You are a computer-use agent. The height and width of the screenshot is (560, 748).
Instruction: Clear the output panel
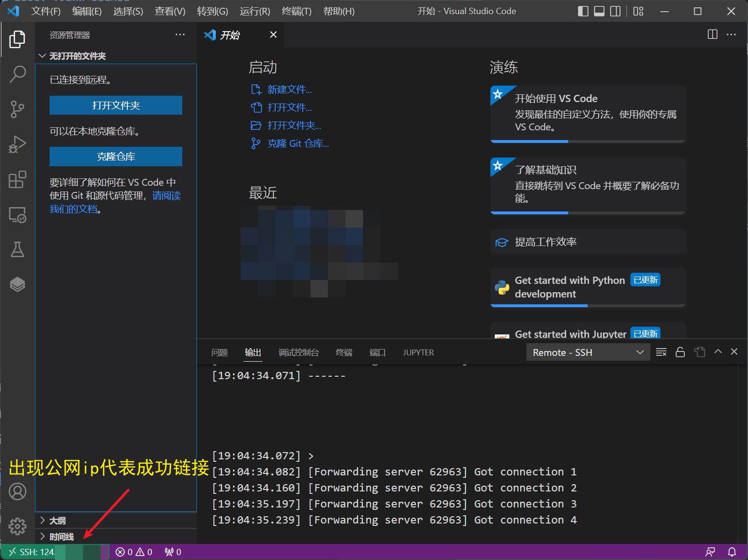click(661, 352)
